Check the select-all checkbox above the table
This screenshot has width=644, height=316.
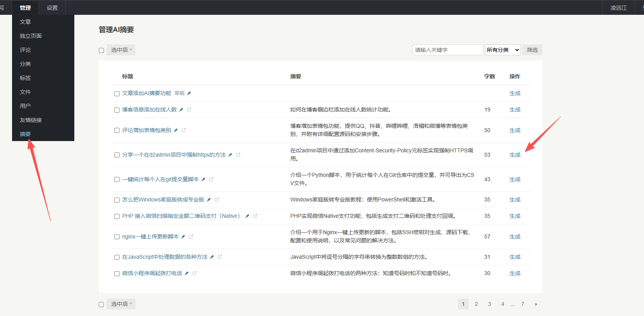[x=102, y=50]
